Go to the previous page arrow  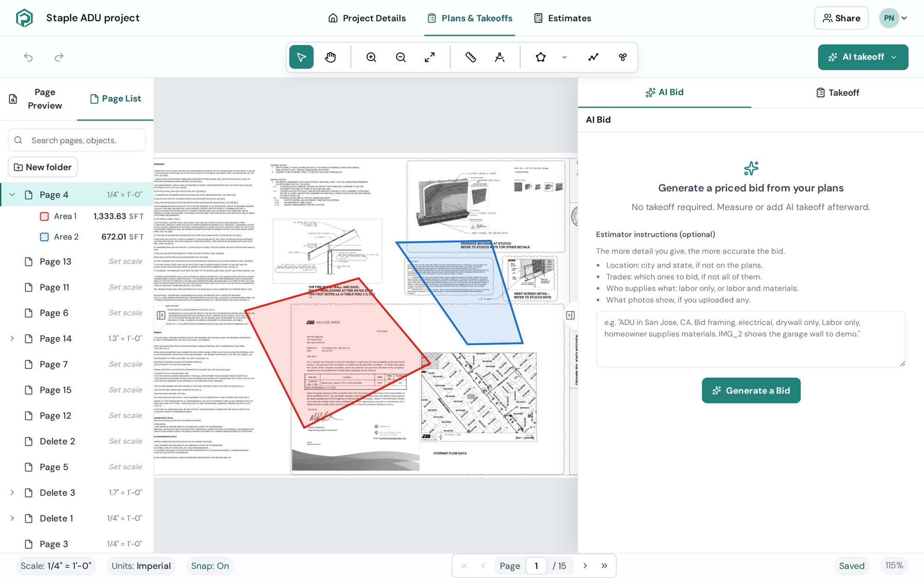[483, 566]
